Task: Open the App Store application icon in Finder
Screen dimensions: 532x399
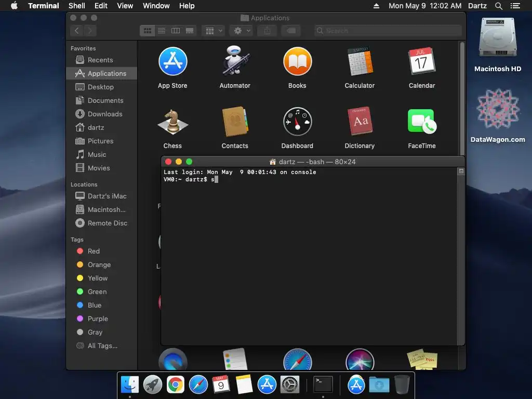Action: click(172, 62)
